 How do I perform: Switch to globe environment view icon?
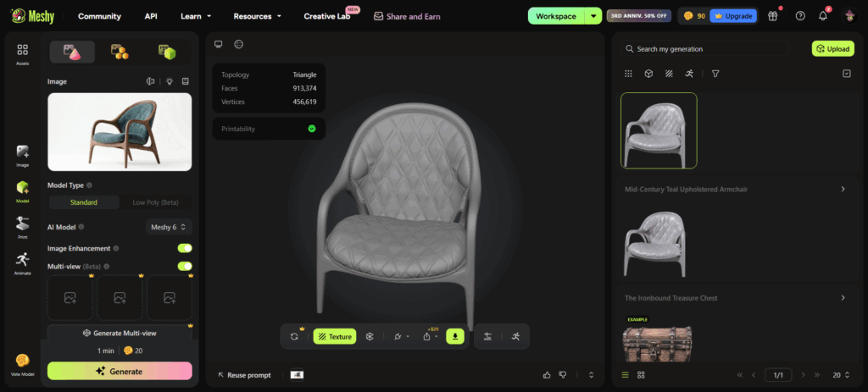[238, 44]
